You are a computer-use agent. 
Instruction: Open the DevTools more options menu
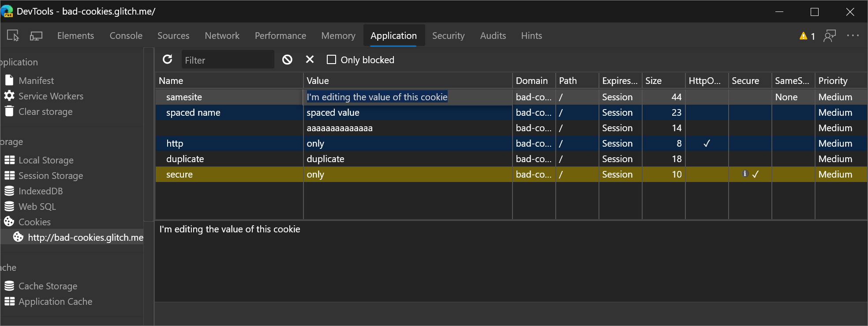click(x=853, y=36)
